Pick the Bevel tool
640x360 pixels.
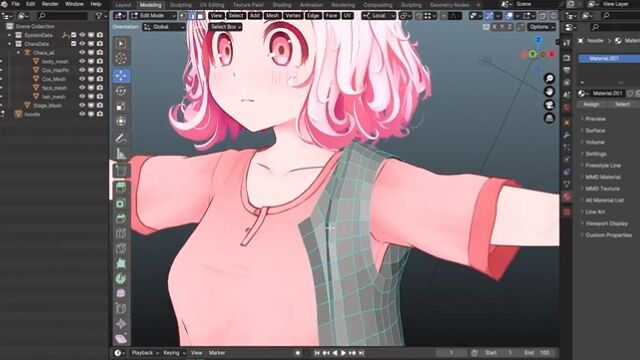[x=121, y=218]
